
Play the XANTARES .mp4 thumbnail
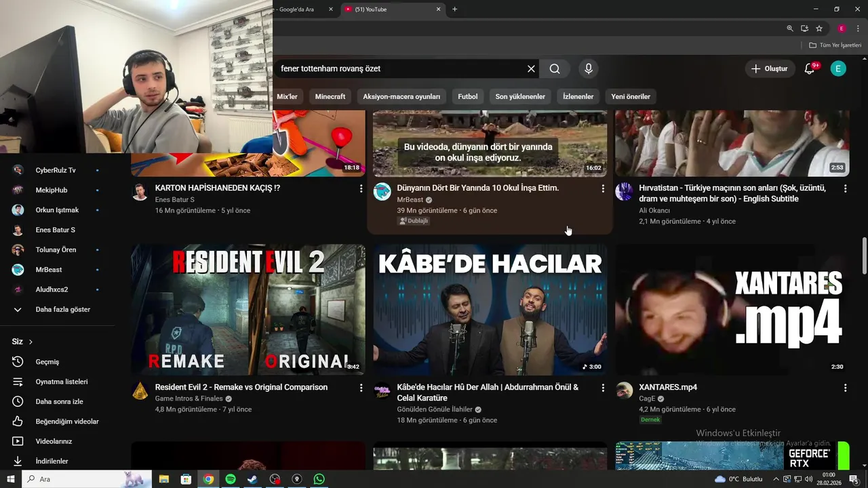tap(732, 310)
